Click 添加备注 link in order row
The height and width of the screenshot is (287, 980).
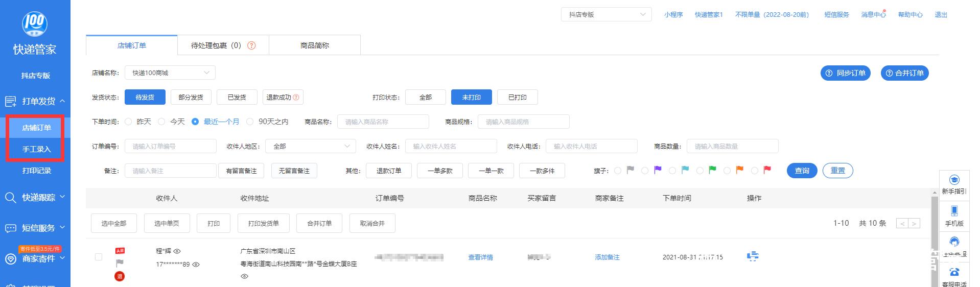(x=607, y=257)
